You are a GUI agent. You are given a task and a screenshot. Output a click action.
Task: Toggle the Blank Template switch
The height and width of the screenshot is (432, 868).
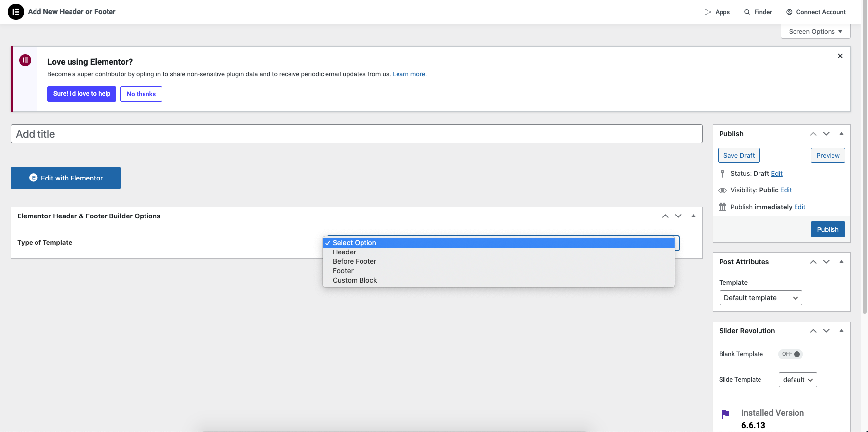coord(791,354)
